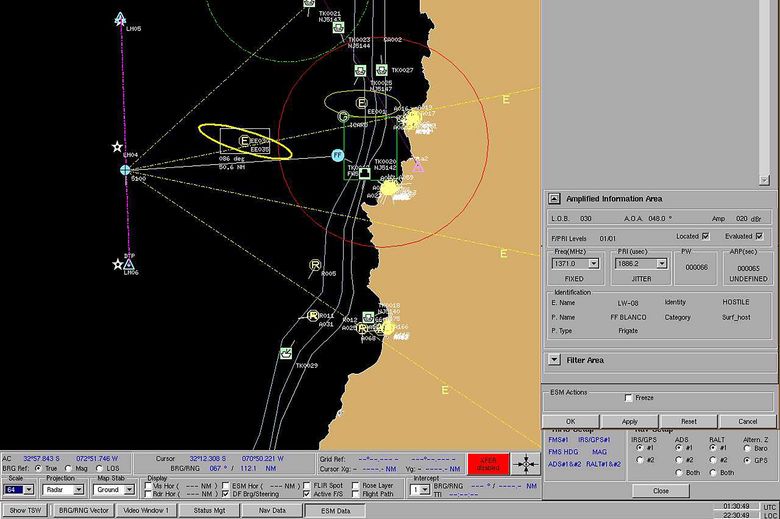Click the ship track icon labeled TK0029

(x=286, y=353)
